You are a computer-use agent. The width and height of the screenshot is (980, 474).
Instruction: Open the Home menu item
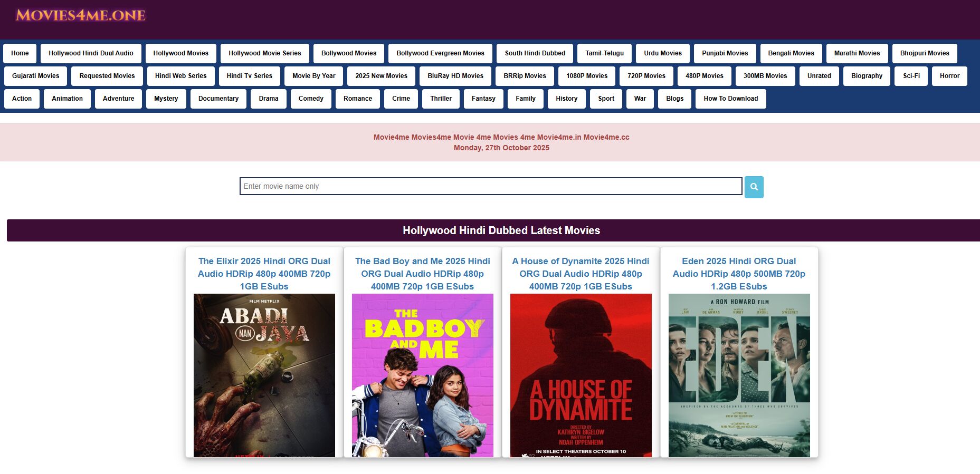click(x=20, y=53)
